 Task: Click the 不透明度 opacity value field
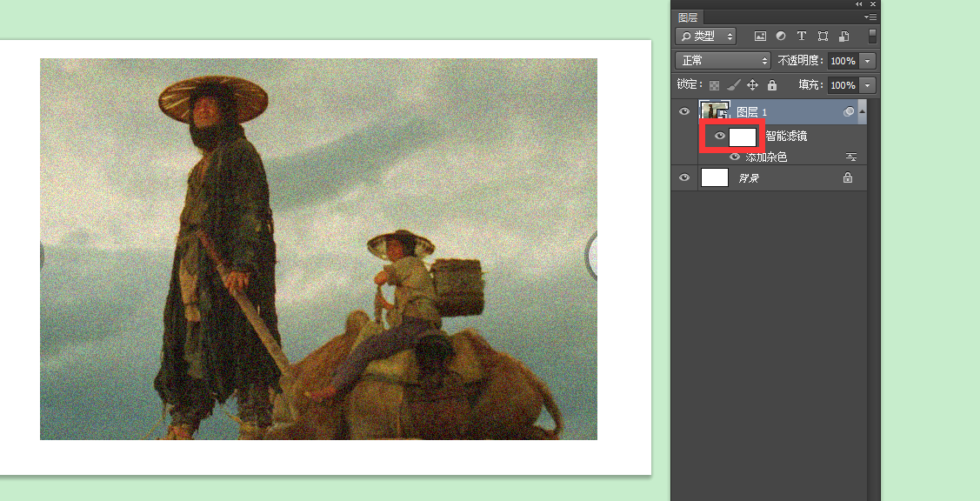click(843, 61)
